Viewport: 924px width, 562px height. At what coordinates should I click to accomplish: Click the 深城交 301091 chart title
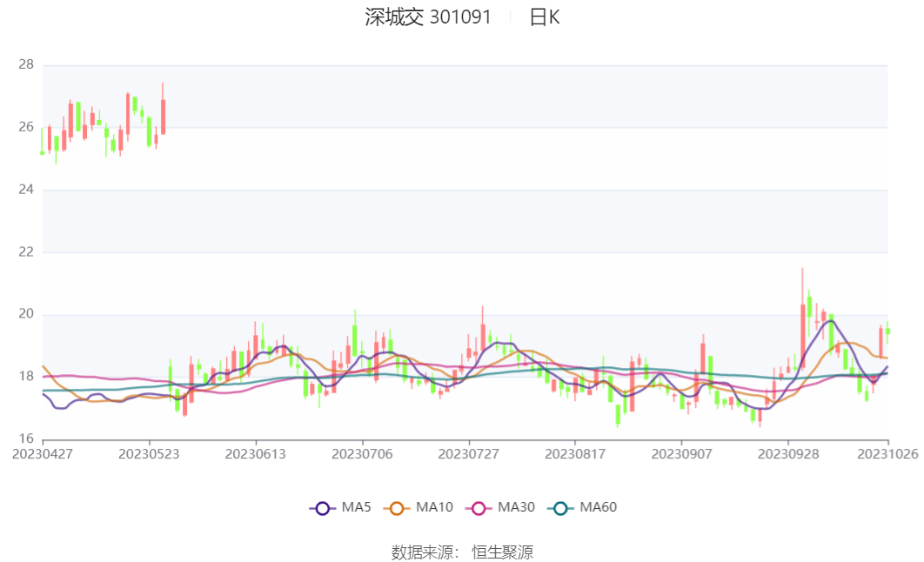428,17
